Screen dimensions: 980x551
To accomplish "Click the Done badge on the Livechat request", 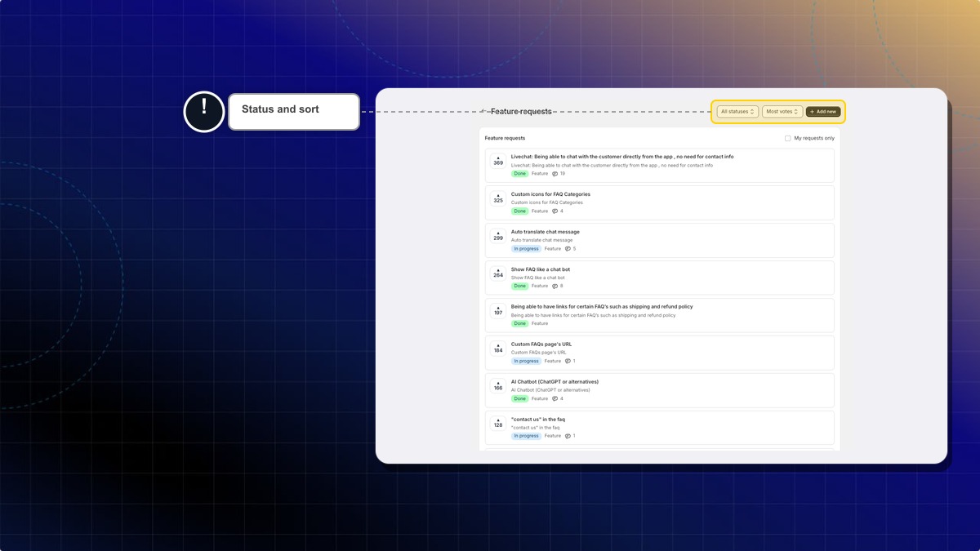I will tap(519, 174).
